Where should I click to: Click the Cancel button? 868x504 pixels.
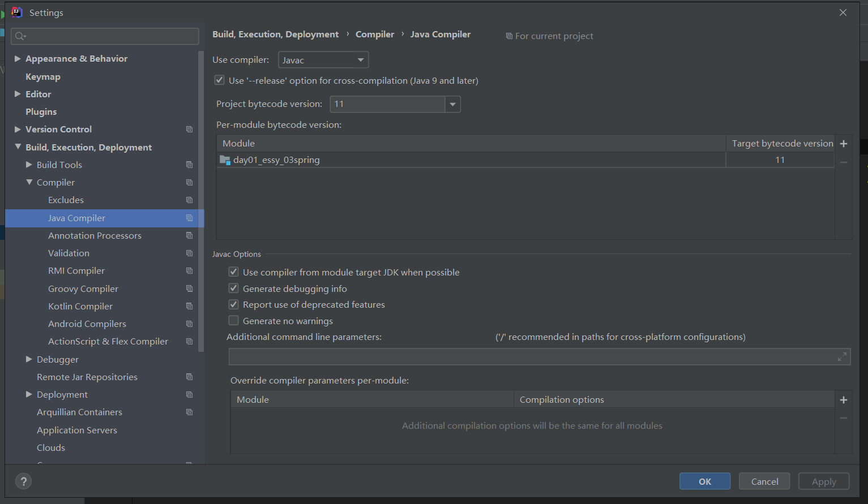tap(764, 481)
